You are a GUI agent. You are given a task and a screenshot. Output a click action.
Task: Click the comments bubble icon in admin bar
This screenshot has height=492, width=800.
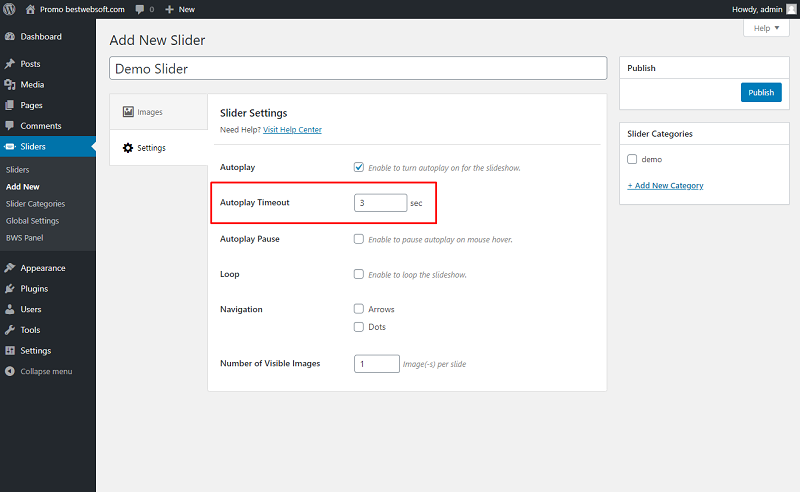point(140,9)
